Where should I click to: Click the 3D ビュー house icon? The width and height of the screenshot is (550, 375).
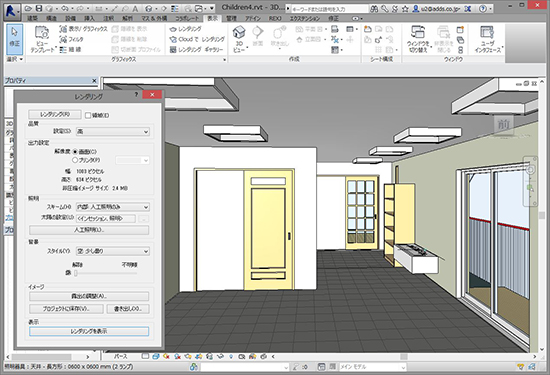tap(239, 39)
